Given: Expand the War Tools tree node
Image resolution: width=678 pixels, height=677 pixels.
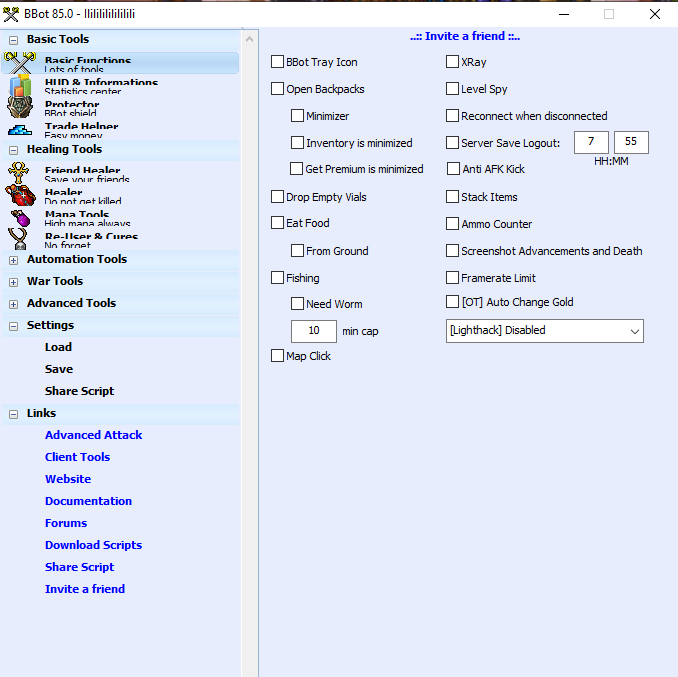Looking at the screenshot, I should point(14,282).
